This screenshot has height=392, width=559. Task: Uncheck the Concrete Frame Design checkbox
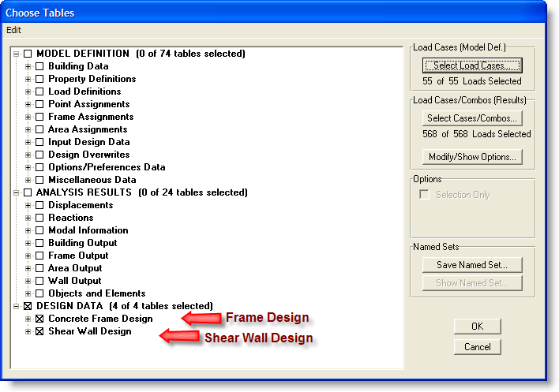coord(39,319)
